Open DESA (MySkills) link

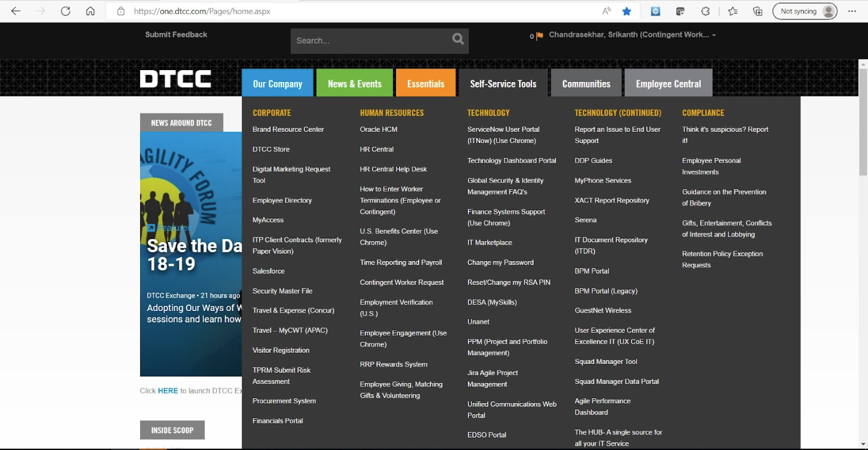click(492, 303)
